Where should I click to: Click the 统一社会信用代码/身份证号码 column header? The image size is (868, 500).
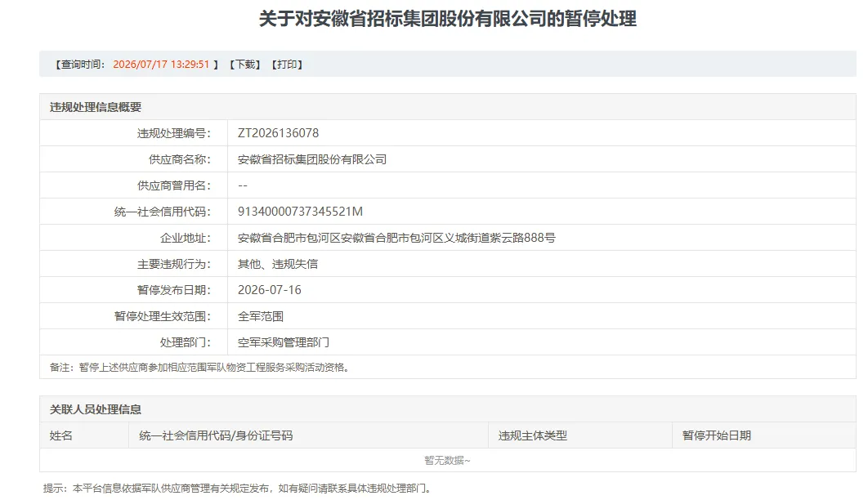pyautogui.click(x=216, y=435)
